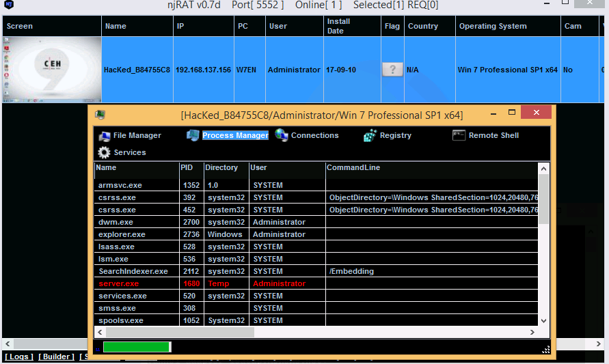
Task: Sort process list by Name column
Action: coord(136,167)
